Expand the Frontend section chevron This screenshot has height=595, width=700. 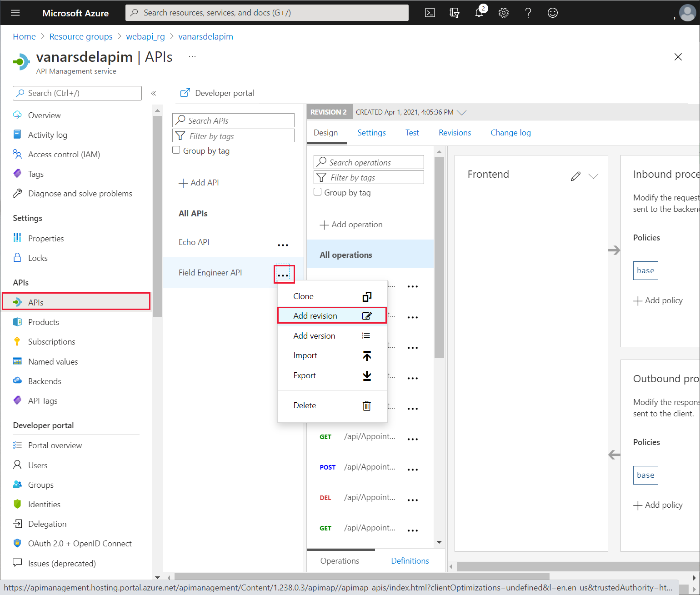point(593,176)
